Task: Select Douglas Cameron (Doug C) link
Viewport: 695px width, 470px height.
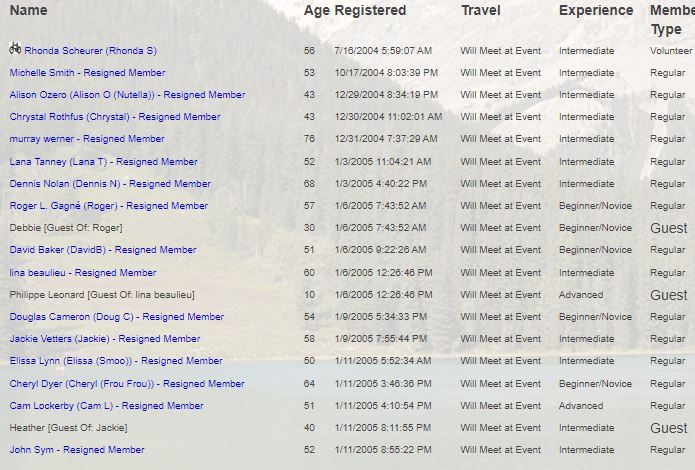Action: pos(117,317)
